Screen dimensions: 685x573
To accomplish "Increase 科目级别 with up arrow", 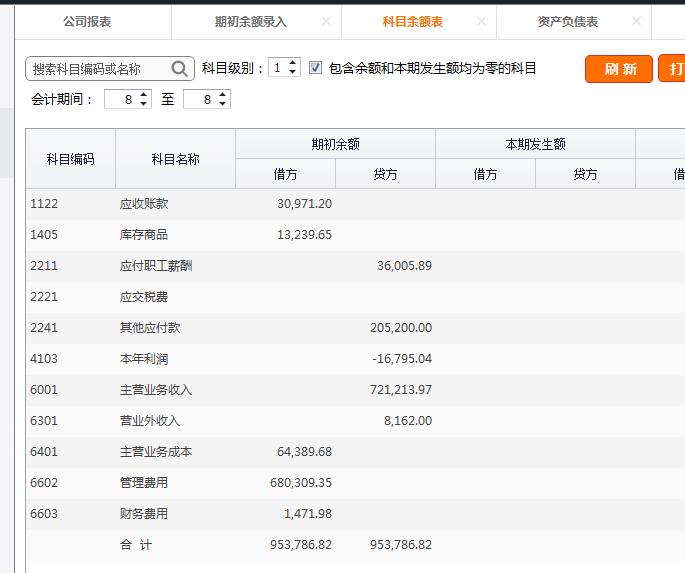I will coord(292,63).
